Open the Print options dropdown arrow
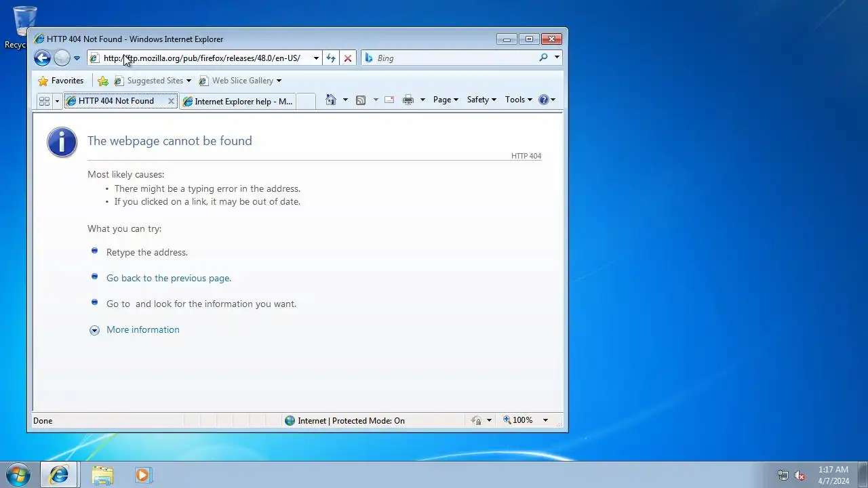The height and width of the screenshot is (488, 868). click(x=422, y=100)
